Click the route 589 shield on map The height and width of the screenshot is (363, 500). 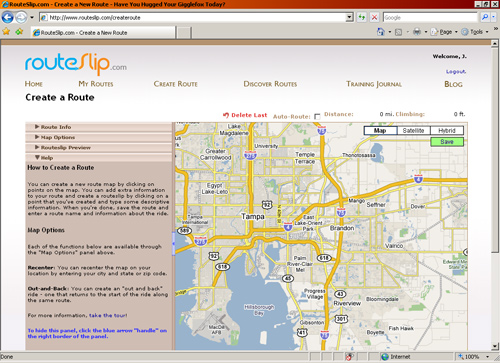click(184, 230)
